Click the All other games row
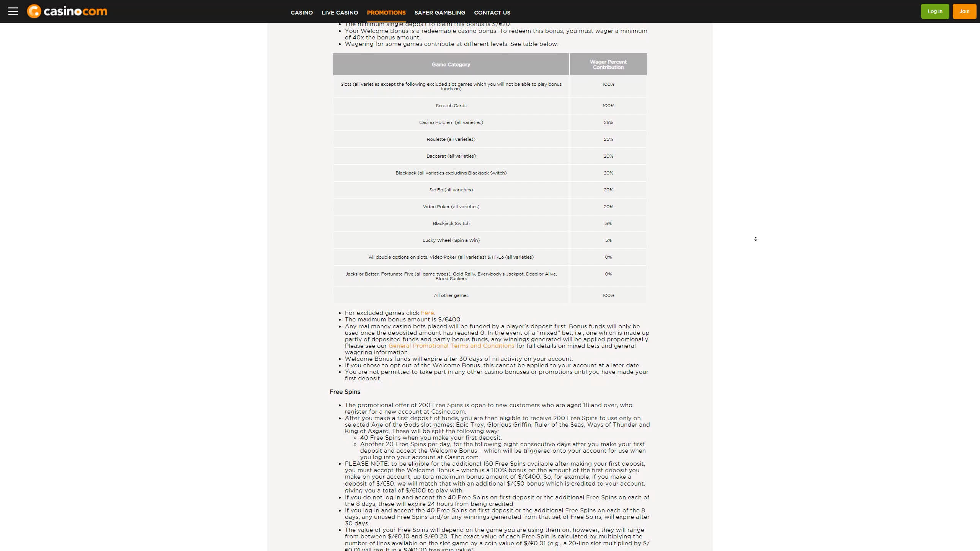980x551 pixels. (451, 295)
